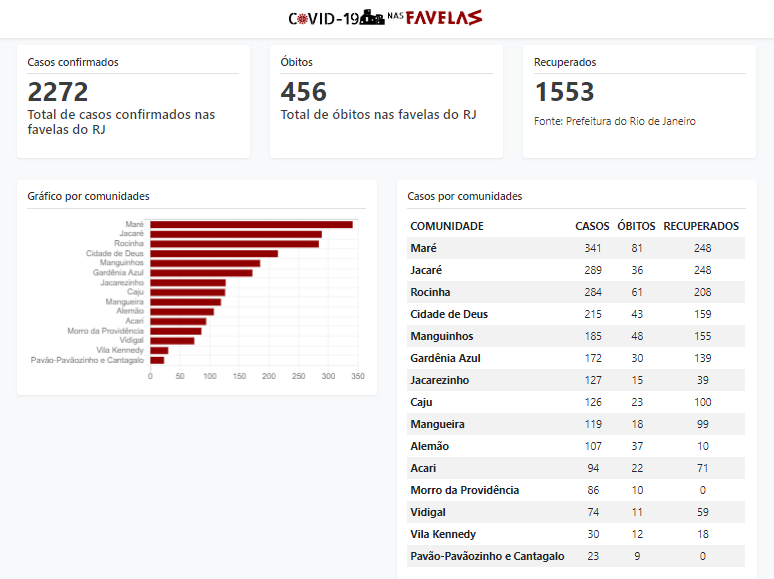Click the Gráfico por comunidades panel title
The image size is (774, 579).
tap(89, 196)
